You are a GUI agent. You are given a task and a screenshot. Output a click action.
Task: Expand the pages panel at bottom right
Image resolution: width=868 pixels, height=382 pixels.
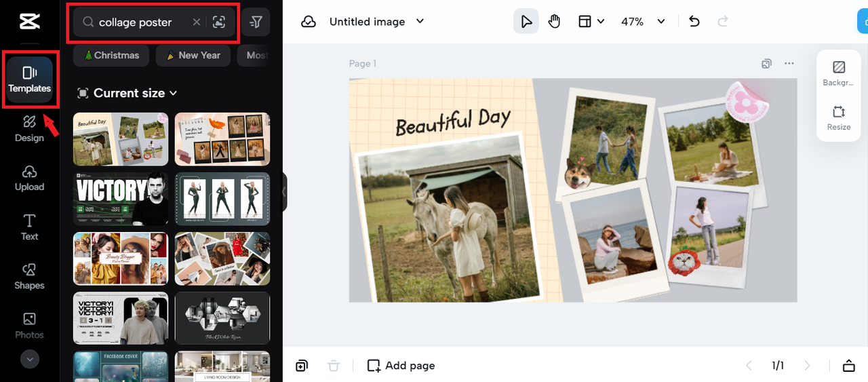point(848,366)
